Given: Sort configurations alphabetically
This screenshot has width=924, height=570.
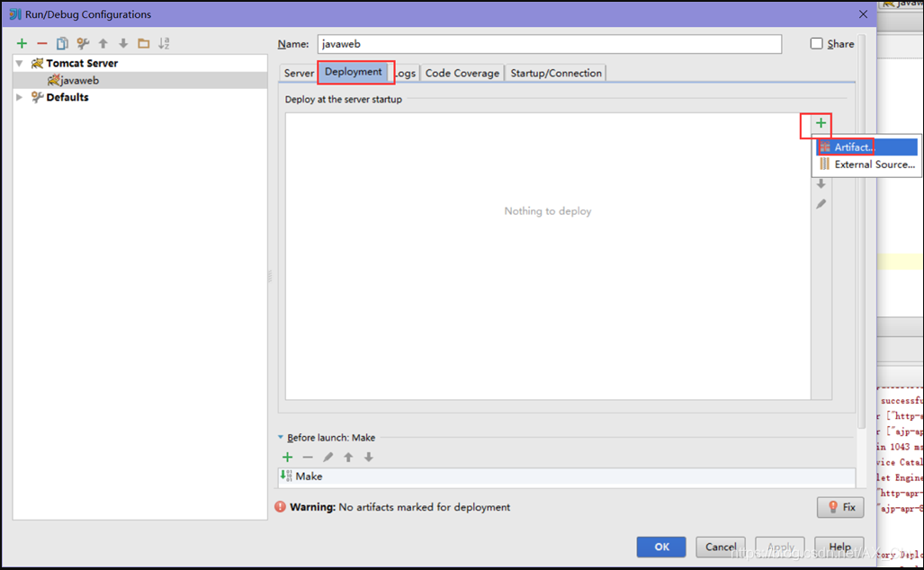Looking at the screenshot, I should pyautogui.click(x=164, y=43).
